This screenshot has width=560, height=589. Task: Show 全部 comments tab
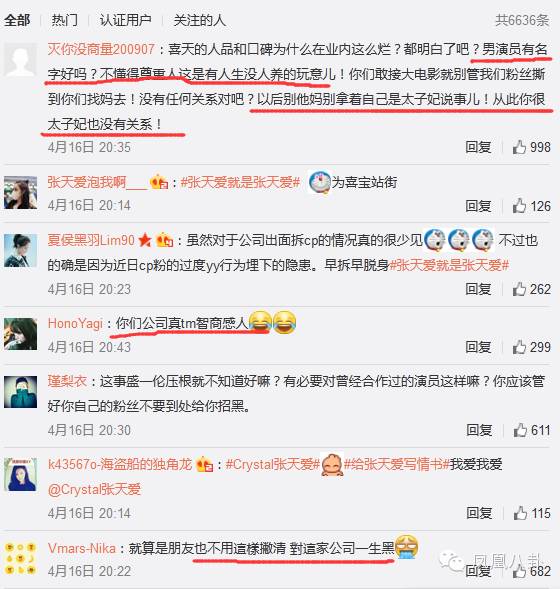point(17,20)
